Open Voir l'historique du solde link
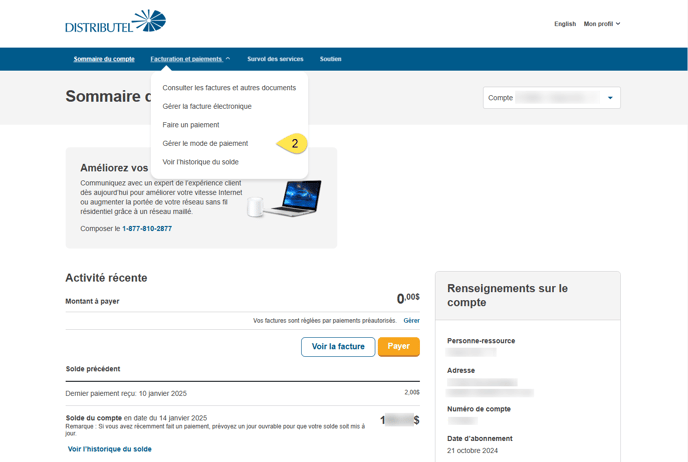688x462 pixels. coord(110,449)
